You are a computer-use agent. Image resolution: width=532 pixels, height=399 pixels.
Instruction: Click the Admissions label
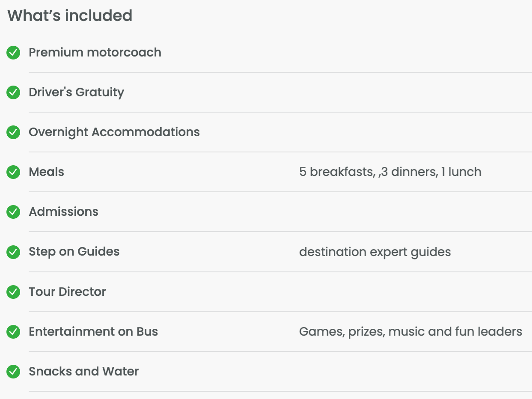point(63,212)
